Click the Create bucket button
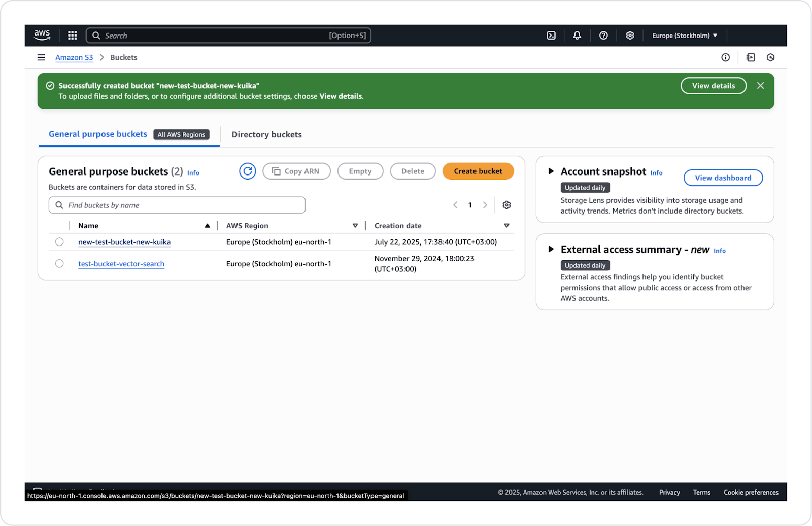The width and height of the screenshot is (812, 526). (478, 171)
